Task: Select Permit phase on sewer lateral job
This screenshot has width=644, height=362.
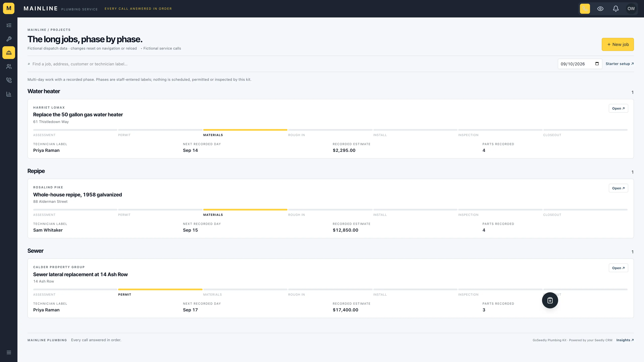Action: [x=160, y=293]
